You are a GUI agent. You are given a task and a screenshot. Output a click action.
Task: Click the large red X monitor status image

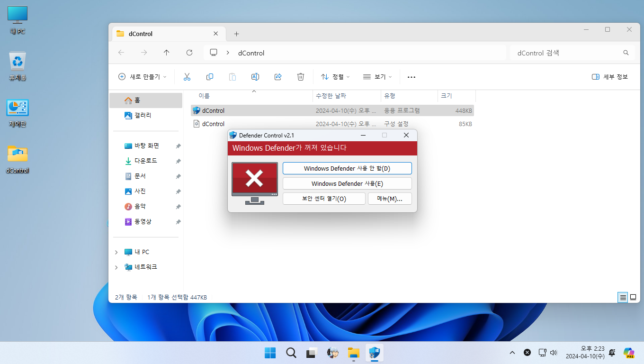point(255,183)
